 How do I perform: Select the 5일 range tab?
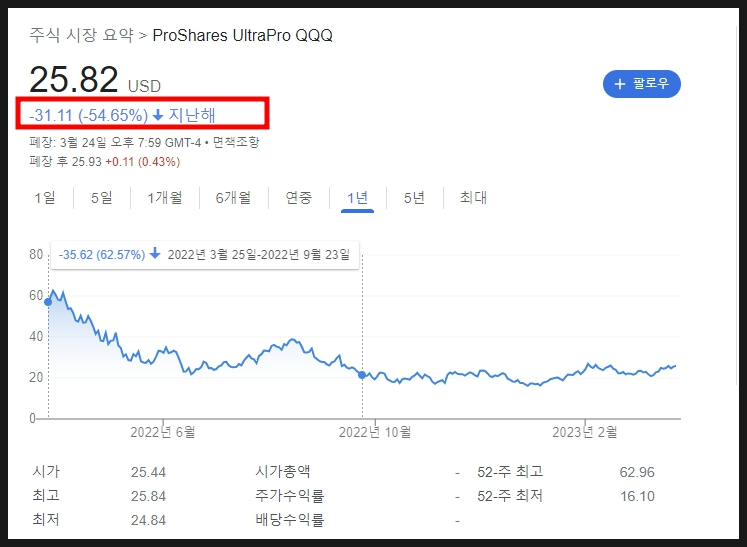click(x=102, y=197)
